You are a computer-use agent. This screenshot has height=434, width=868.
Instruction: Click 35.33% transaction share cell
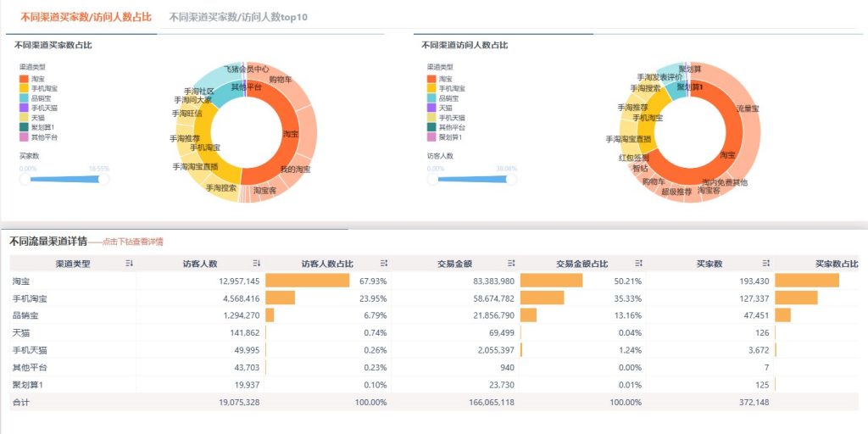point(628,298)
